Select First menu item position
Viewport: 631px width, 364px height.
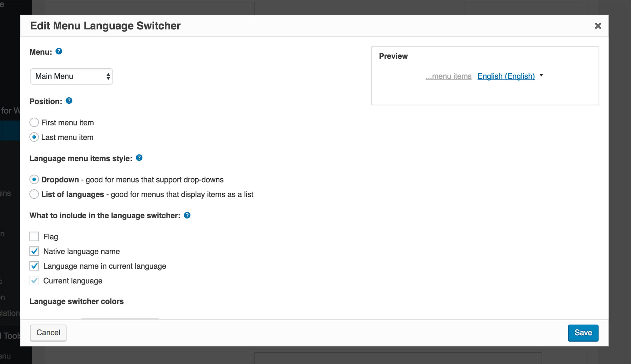tap(34, 122)
